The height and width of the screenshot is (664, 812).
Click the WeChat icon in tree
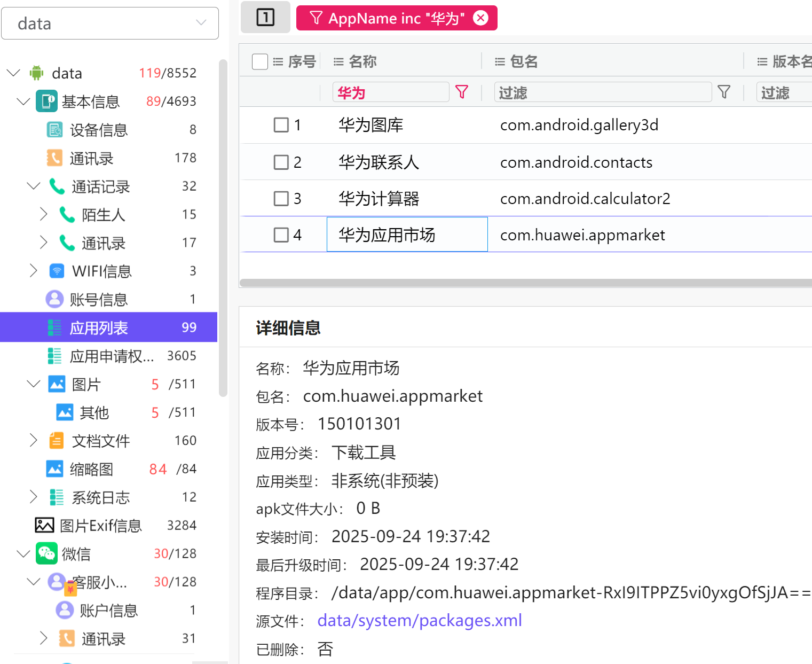(x=46, y=553)
